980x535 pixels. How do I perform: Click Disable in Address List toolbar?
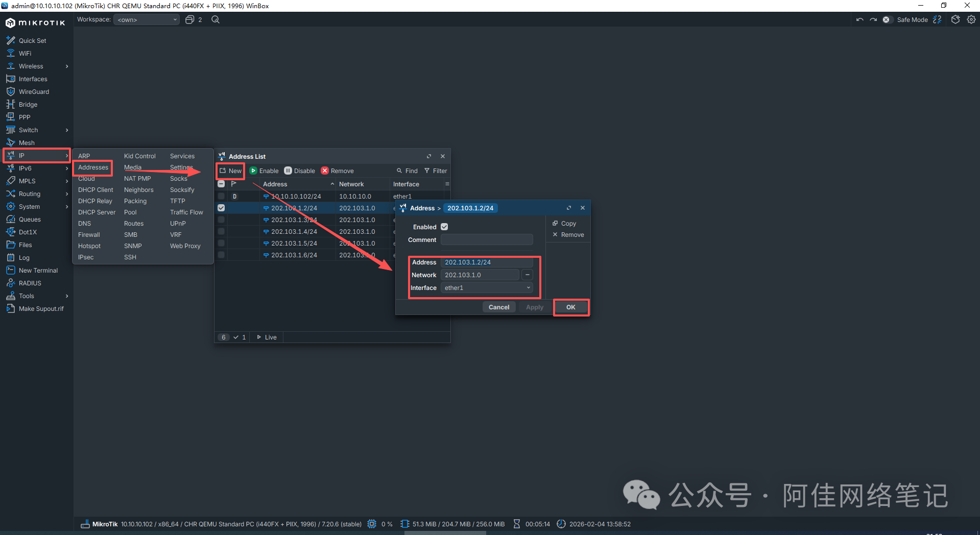point(299,171)
